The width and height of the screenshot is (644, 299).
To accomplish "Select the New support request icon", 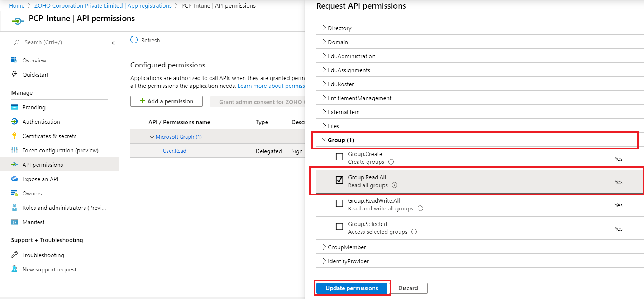I will 14,269.
